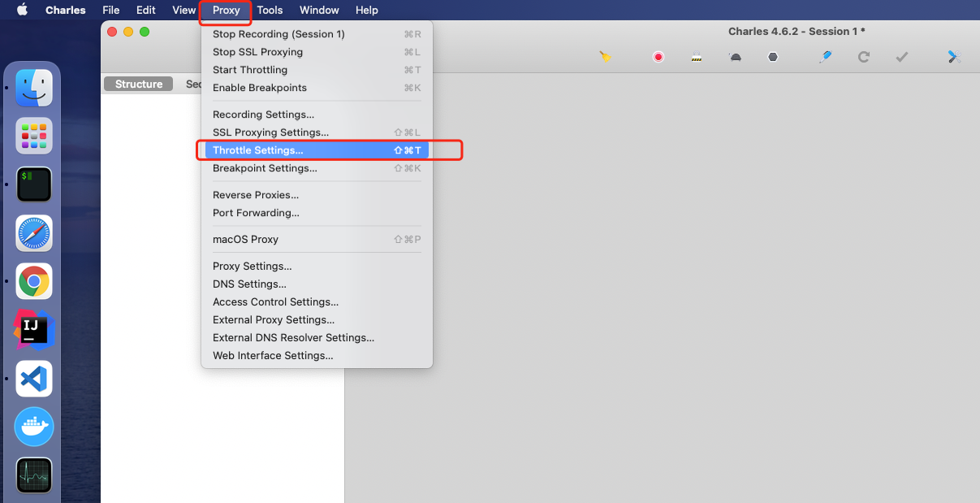Open Access Control Settings...
980x503 pixels.
coord(317,302)
